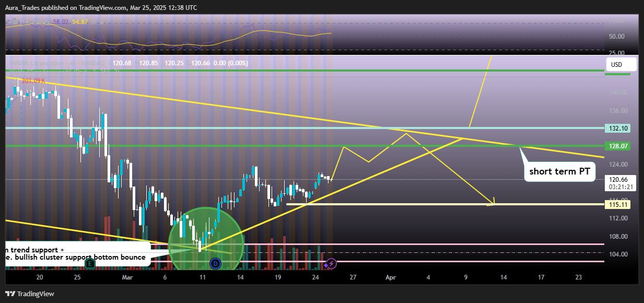Click the TradingView logo at bottom left

[30, 294]
